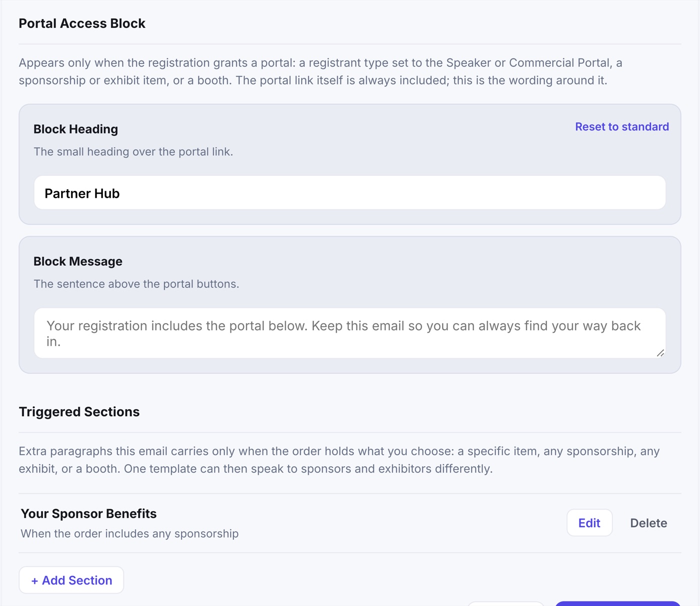Add a new triggered section
The image size is (700, 606).
[x=71, y=580]
